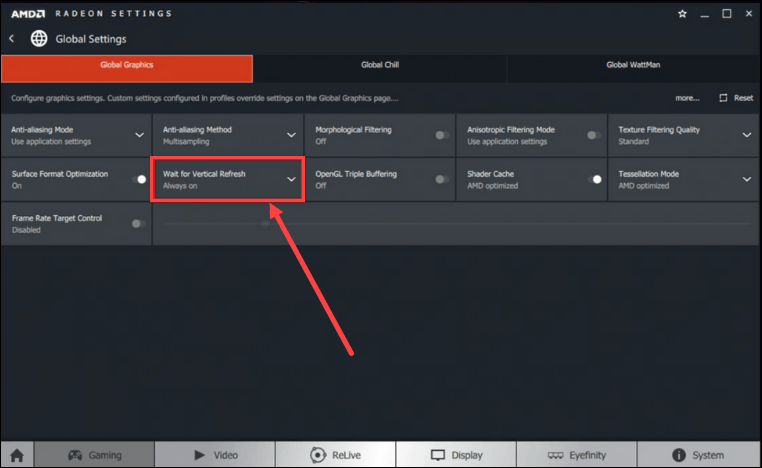Open the Home icon in bottom bar
This screenshot has height=468, width=762.
17,455
